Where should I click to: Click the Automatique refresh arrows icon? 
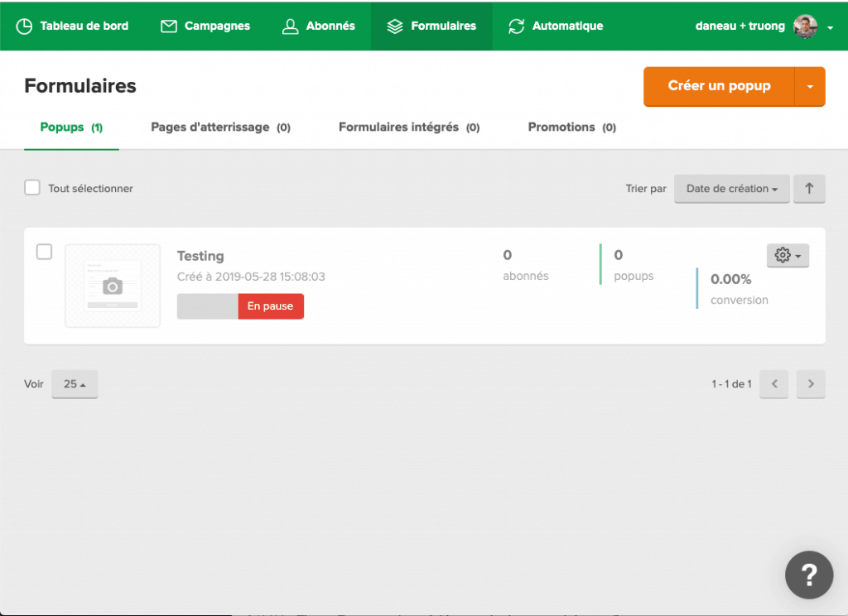click(x=517, y=26)
